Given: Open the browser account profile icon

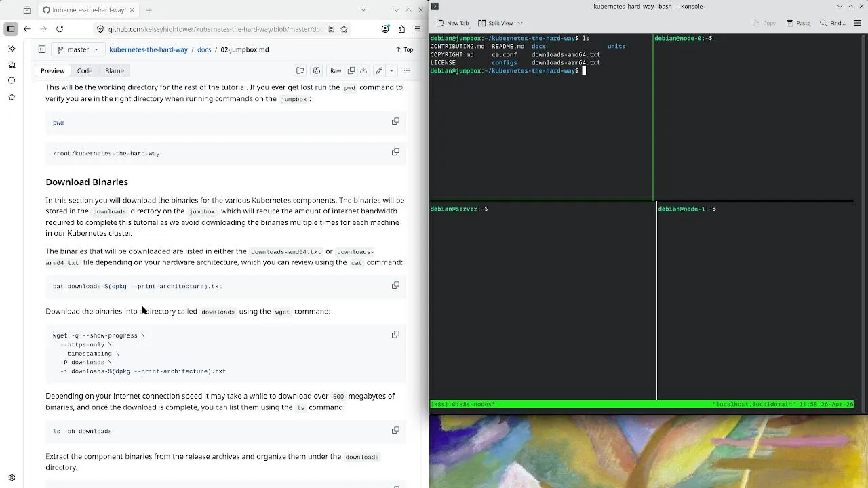Looking at the screenshot, I should [x=385, y=29].
